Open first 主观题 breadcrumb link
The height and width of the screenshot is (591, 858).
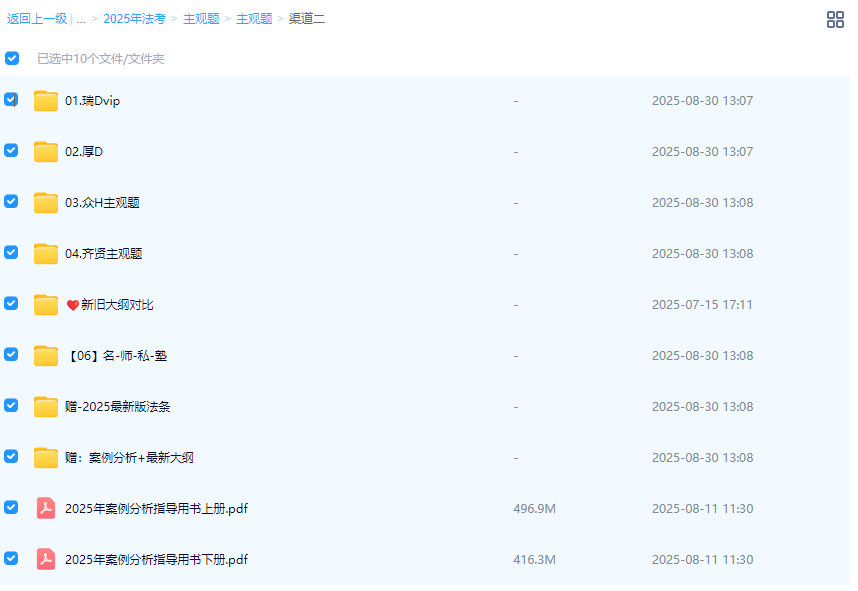[201, 19]
